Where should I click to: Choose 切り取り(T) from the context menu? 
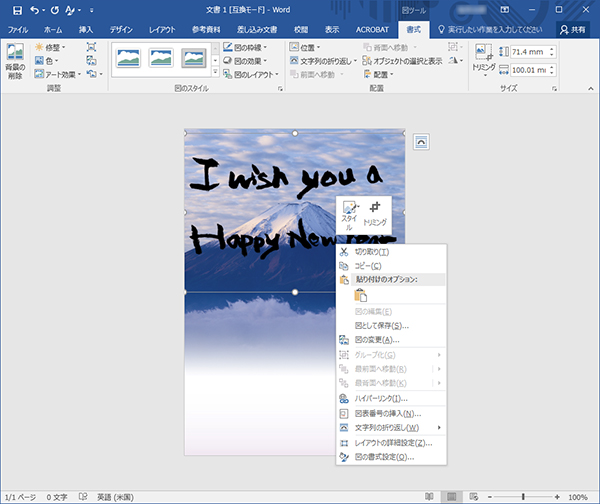click(x=372, y=252)
